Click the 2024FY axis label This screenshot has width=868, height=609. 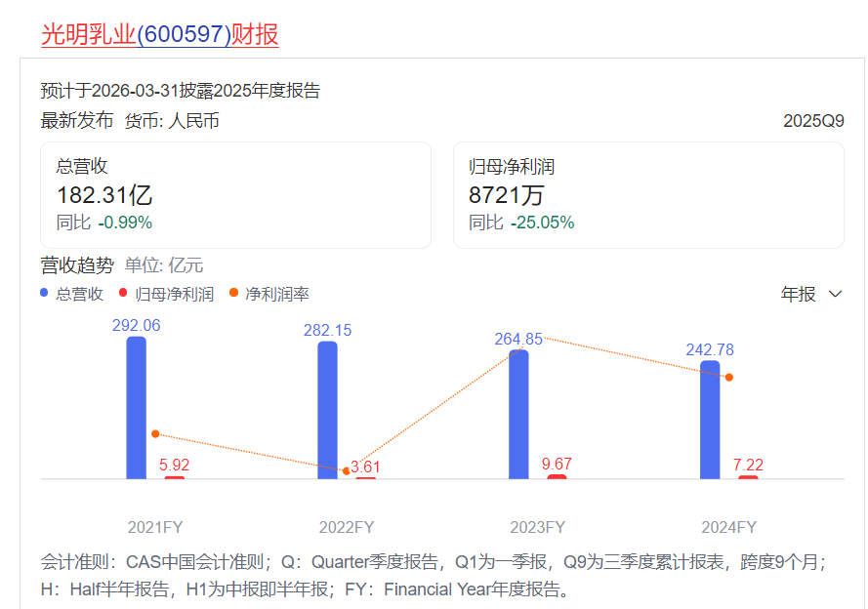[729, 527]
